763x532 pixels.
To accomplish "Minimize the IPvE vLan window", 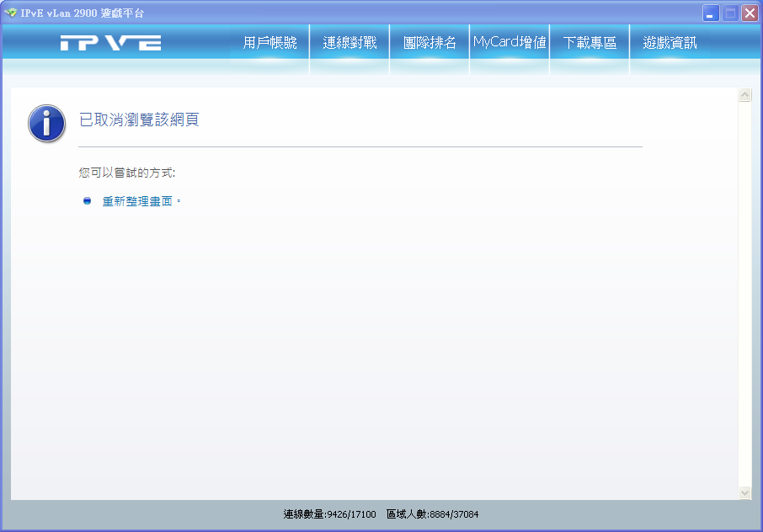I will pyautogui.click(x=711, y=13).
